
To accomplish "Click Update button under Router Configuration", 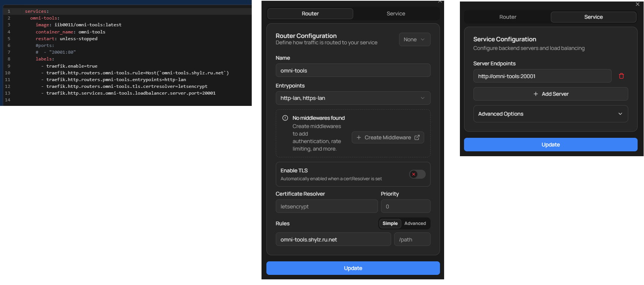I will (352, 268).
